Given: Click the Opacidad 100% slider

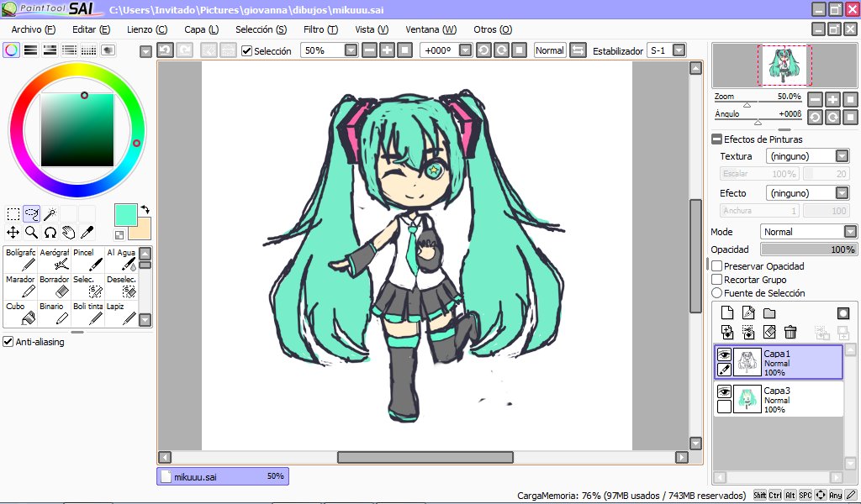Looking at the screenshot, I should tap(808, 249).
